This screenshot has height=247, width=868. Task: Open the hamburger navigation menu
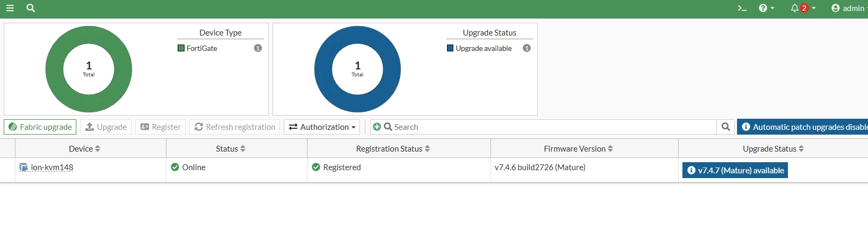10,8
